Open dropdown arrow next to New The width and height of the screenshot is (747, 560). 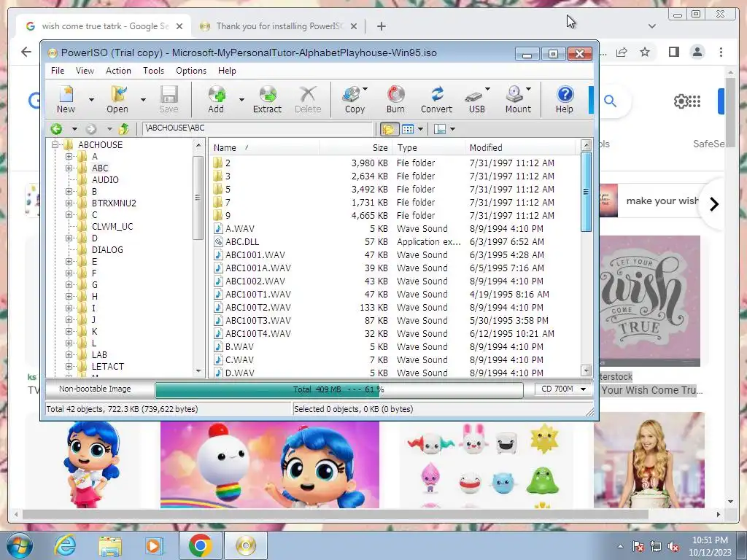[91, 99]
